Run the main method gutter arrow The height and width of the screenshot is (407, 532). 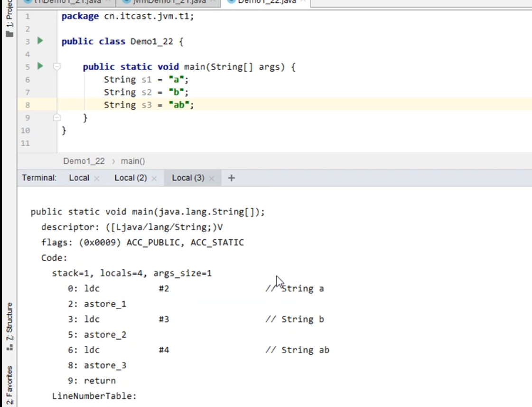point(40,66)
